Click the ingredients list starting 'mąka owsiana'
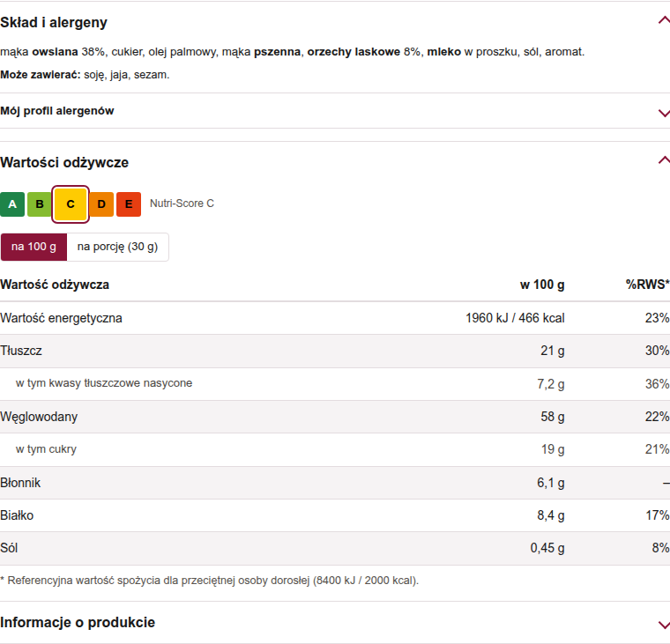The height and width of the screenshot is (644, 670). click(x=293, y=52)
